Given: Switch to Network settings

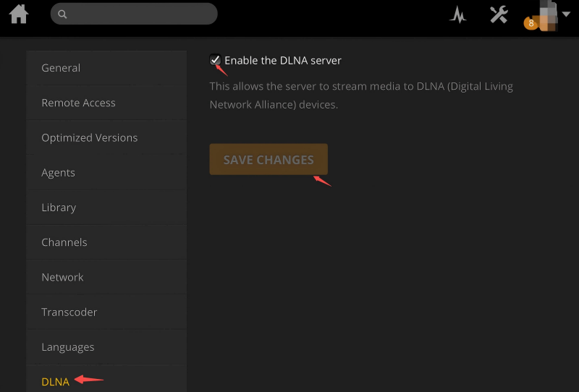Looking at the screenshot, I should [x=62, y=277].
